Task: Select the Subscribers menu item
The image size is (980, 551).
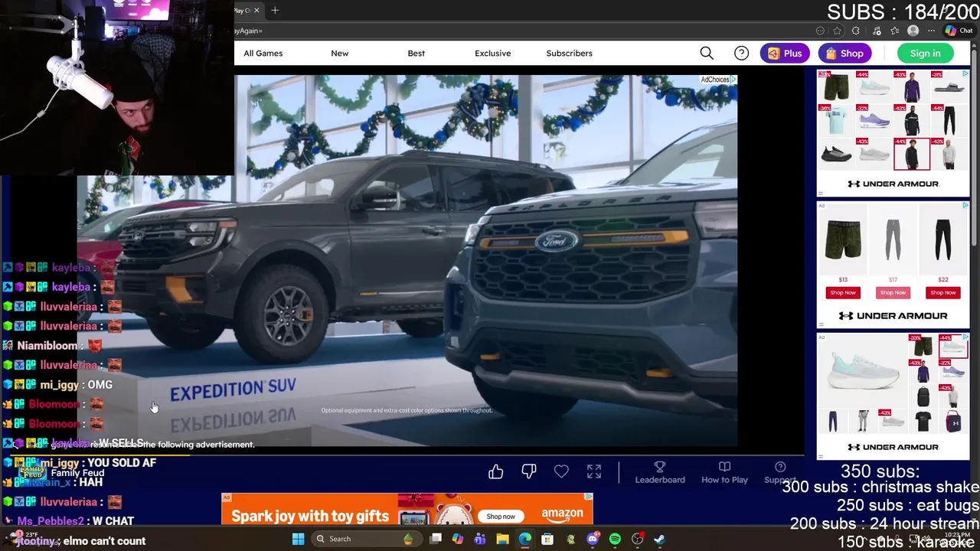Action: pos(569,53)
